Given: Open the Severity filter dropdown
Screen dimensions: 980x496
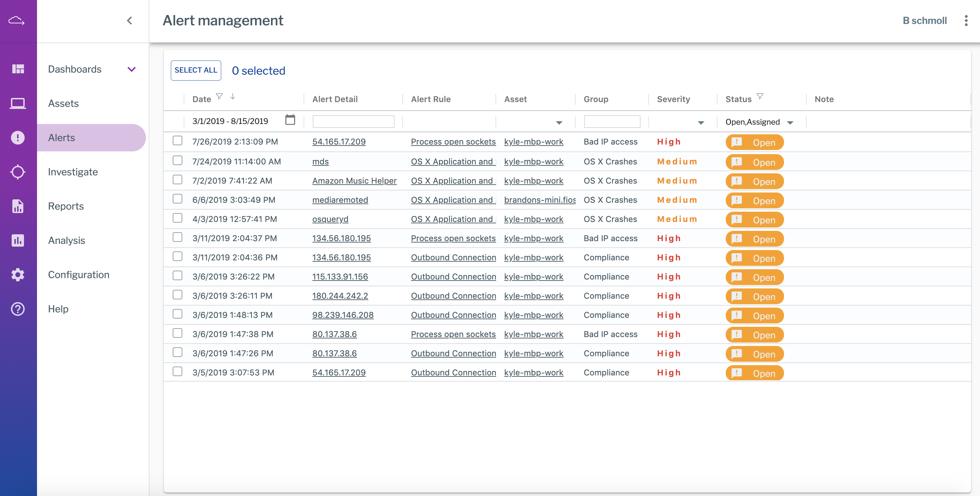Looking at the screenshot, I should pyautogui.click(x=700, y=122).
